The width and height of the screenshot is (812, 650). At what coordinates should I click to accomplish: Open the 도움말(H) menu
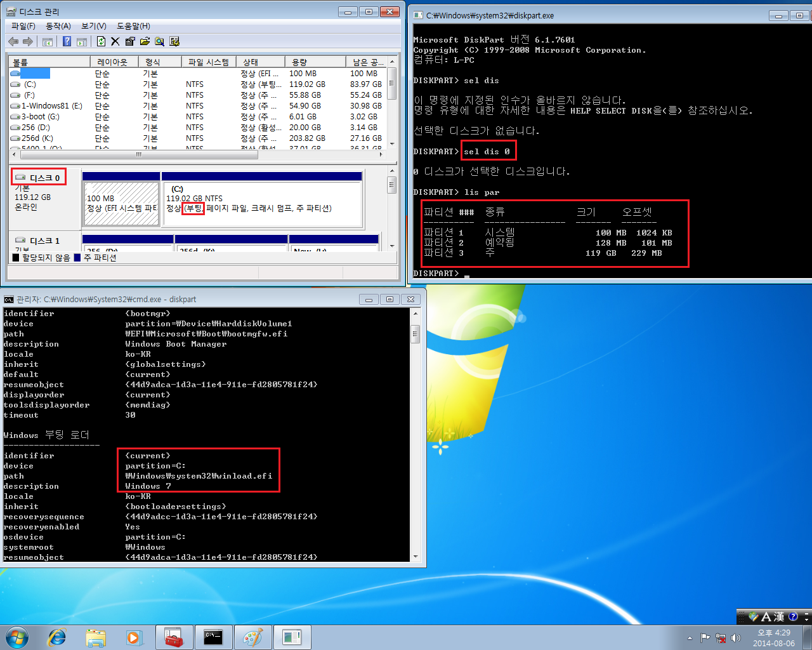click(x=133, y=26)
